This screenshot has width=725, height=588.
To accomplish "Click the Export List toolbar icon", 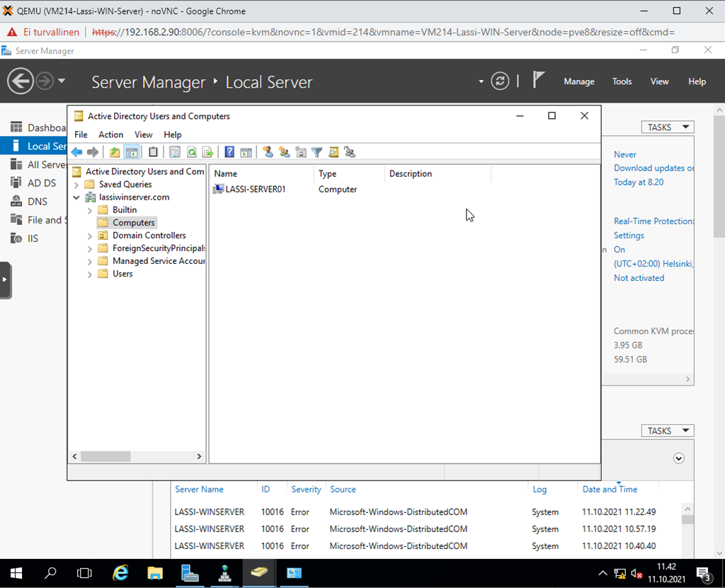I will pos(207,152).
